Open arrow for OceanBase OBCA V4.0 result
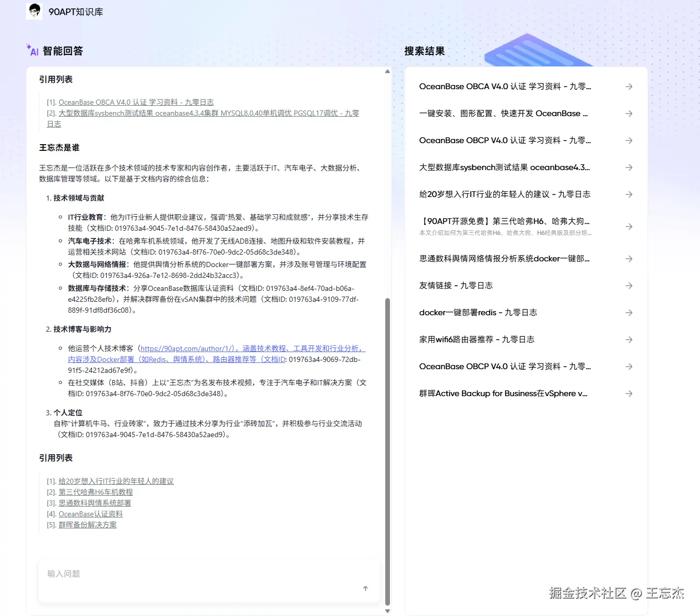This screenshot has width=700, height=616. point(628,87)
